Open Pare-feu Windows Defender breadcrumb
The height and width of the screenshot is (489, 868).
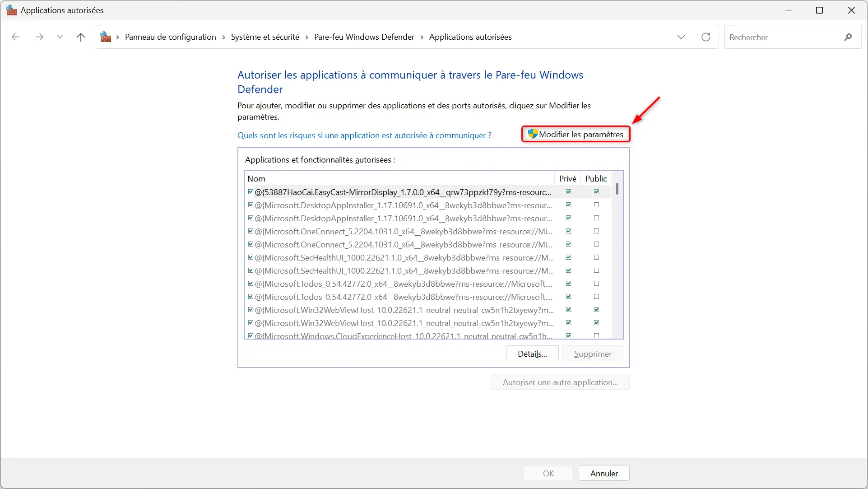pos(364,37)
